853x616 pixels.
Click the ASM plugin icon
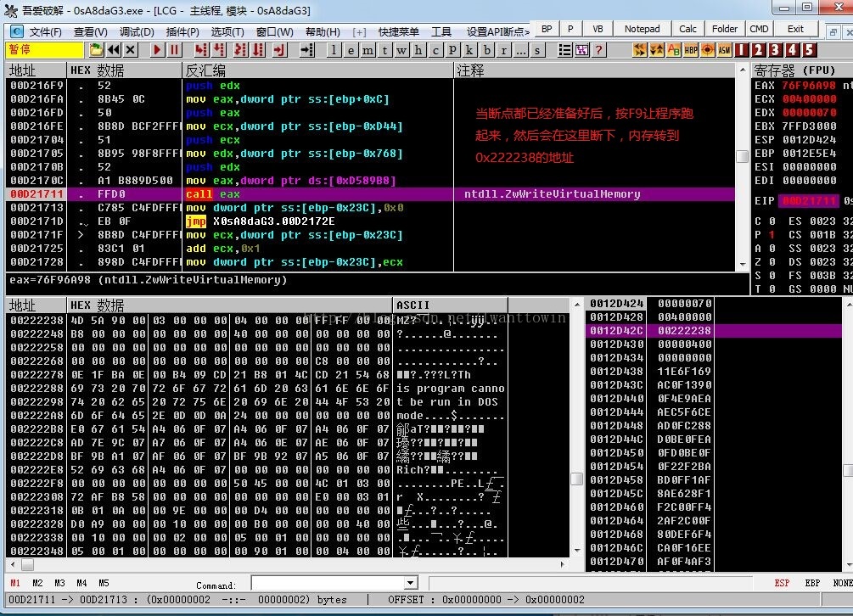coord(724,50)
